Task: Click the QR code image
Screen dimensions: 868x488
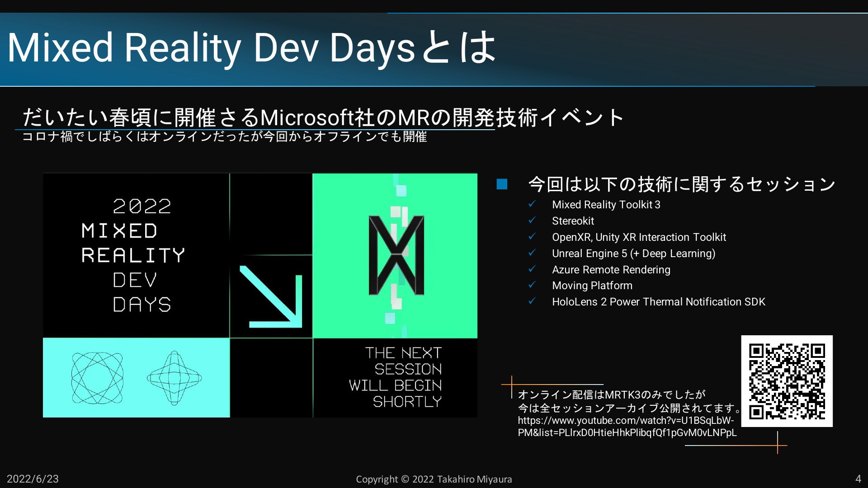Action: click(x=787, y=381)
